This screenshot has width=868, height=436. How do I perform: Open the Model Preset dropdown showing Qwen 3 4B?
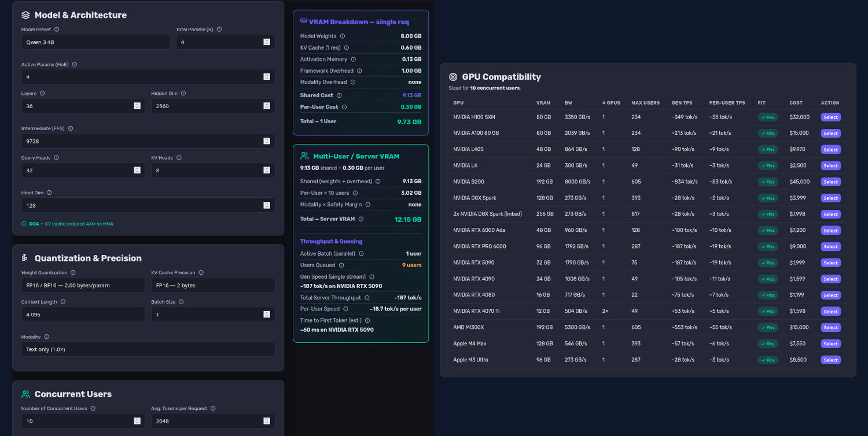[95, 42]
